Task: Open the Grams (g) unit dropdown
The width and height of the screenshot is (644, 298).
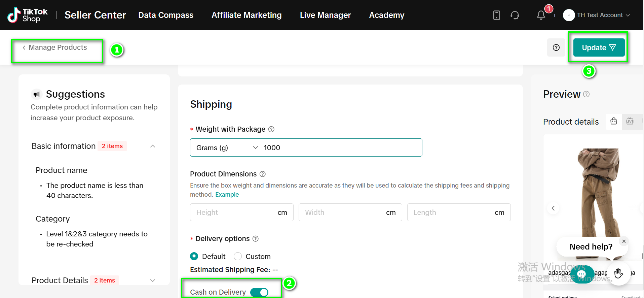Action: 227,148
